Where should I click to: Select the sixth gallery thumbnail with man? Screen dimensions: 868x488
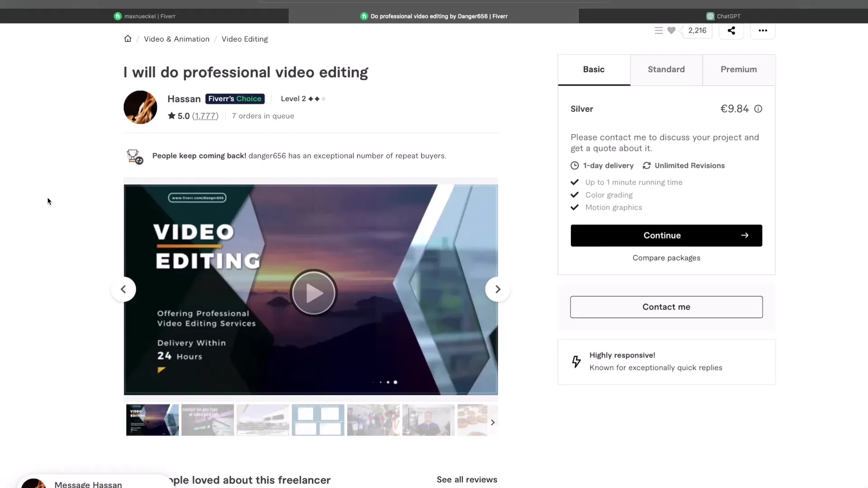tap(429, 420)
